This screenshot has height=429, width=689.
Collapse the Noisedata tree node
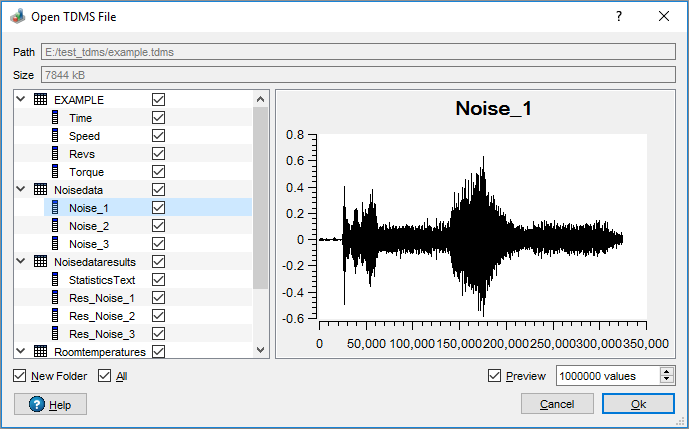click(20, 189)
